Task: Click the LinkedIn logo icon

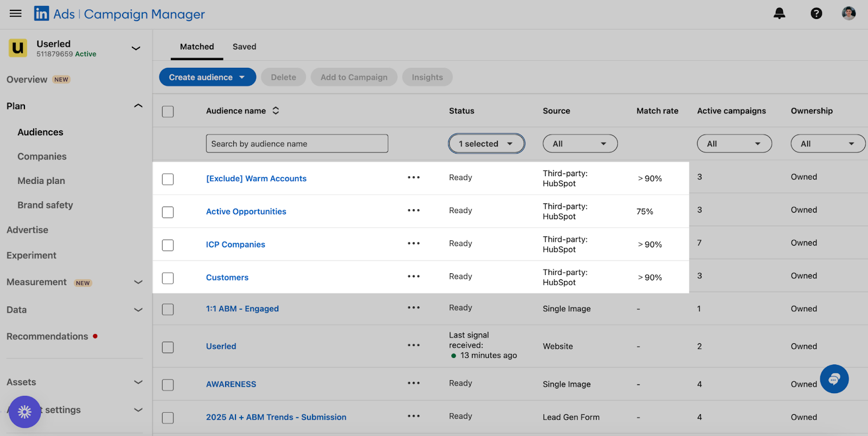Action: tap(41, 14)
